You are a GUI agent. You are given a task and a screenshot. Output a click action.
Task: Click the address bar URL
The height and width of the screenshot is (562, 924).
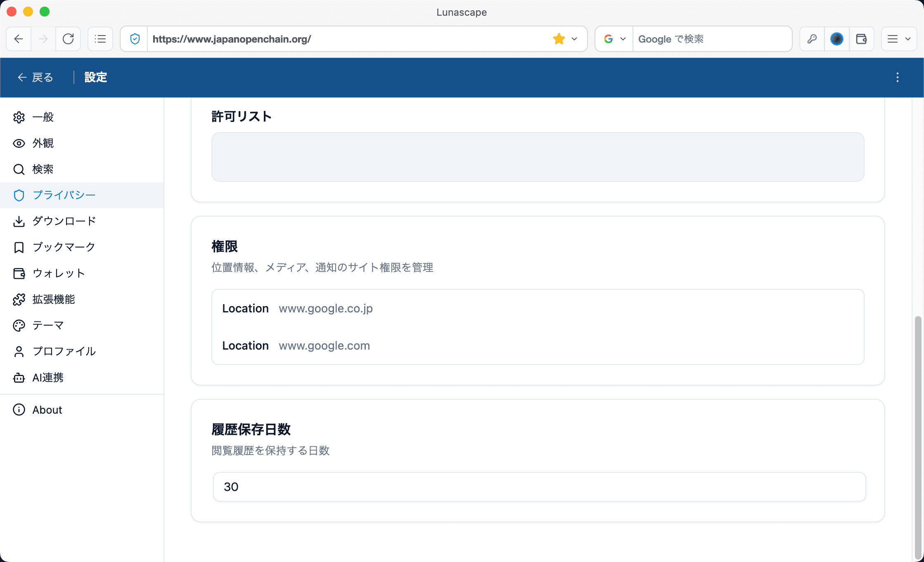click(232, 39)
